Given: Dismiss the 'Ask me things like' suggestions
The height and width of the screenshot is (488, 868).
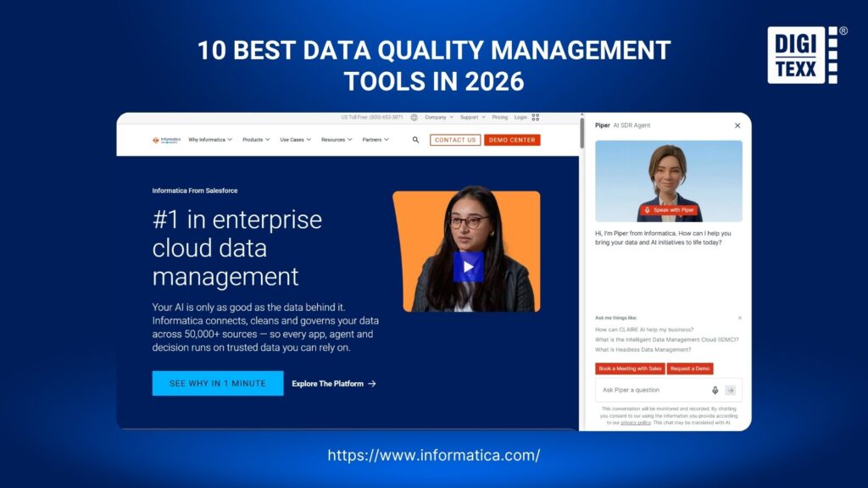Looking at the screenshot, I should tap(739, 319).
